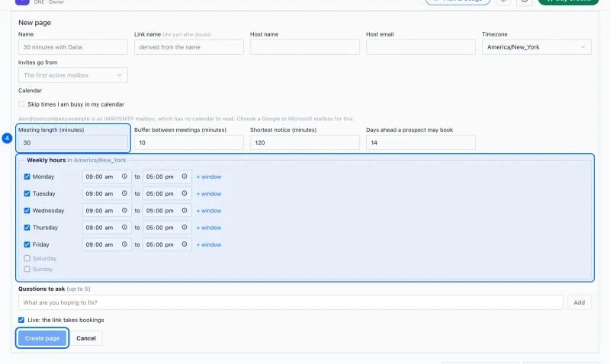The image size is (610, 364).
Task: Uncheck the Thursday checkbox
Action: (27, 228)
